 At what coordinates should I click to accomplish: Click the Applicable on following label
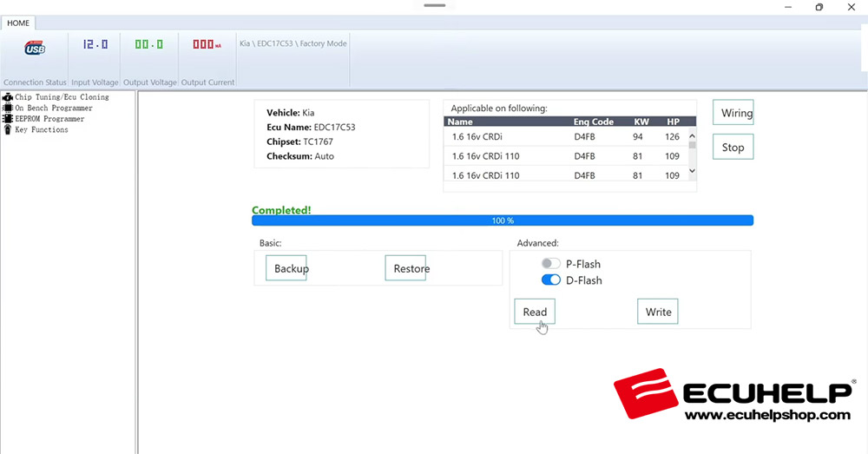click(499, 108)
